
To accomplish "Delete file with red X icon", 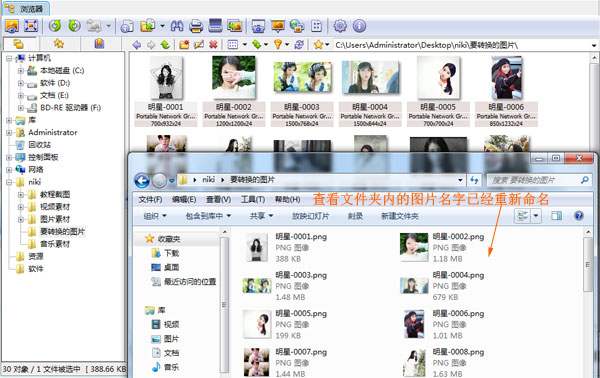I will [214, 45].
